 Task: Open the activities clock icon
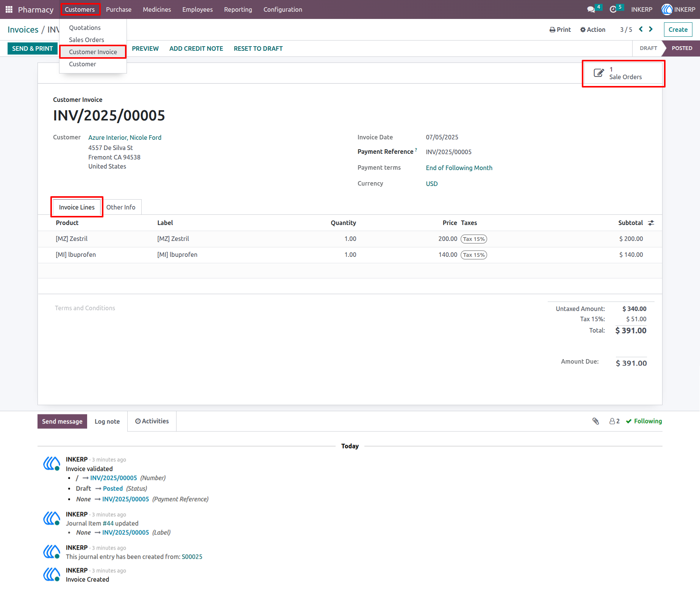613,9
